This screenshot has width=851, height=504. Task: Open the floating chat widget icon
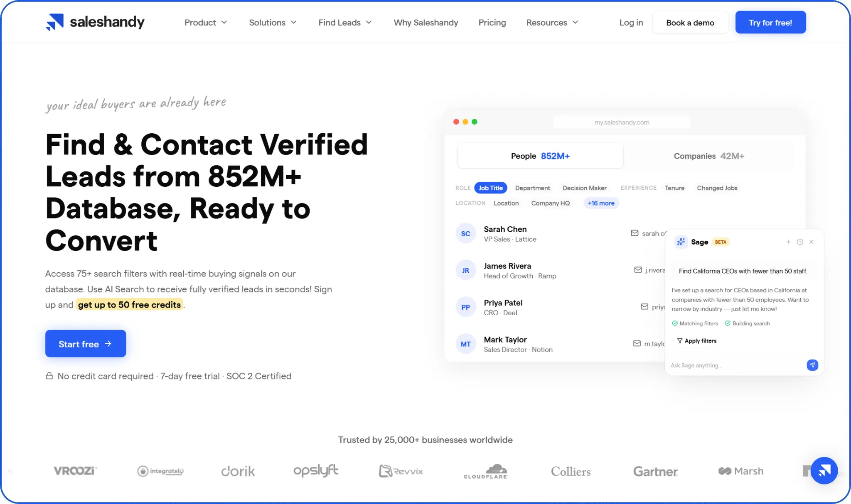point(824,470)
